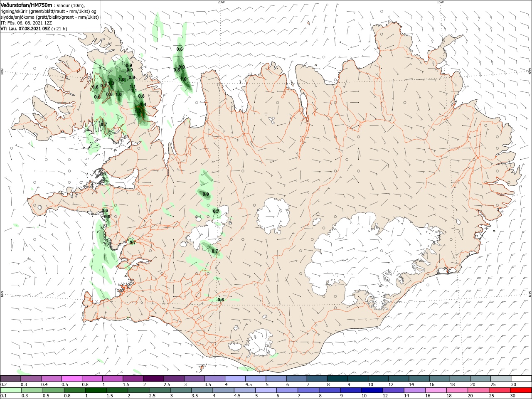Click the 'slydda/snjókoma' legend description line
Image resolution: width=532 pixels, height=399 pixels.
pos(50,17)
